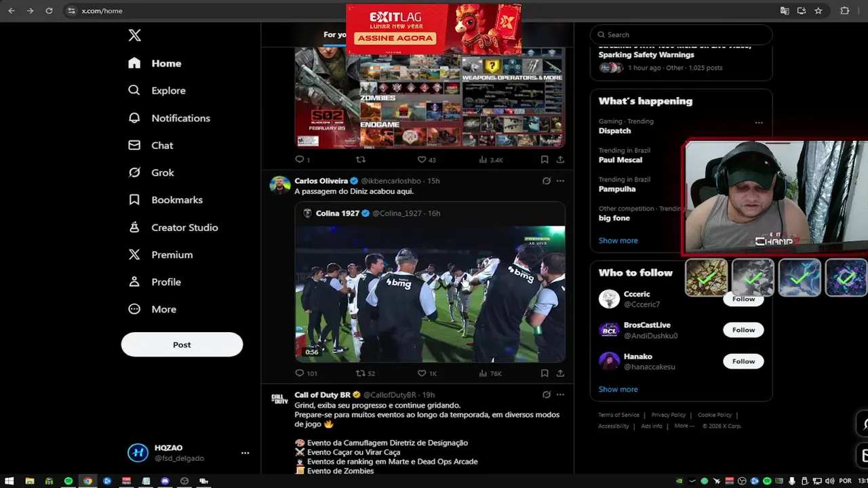Reload the browser page
Image resolution: width=868 pixels, height=488 pixels.
(x=49, y=11)
